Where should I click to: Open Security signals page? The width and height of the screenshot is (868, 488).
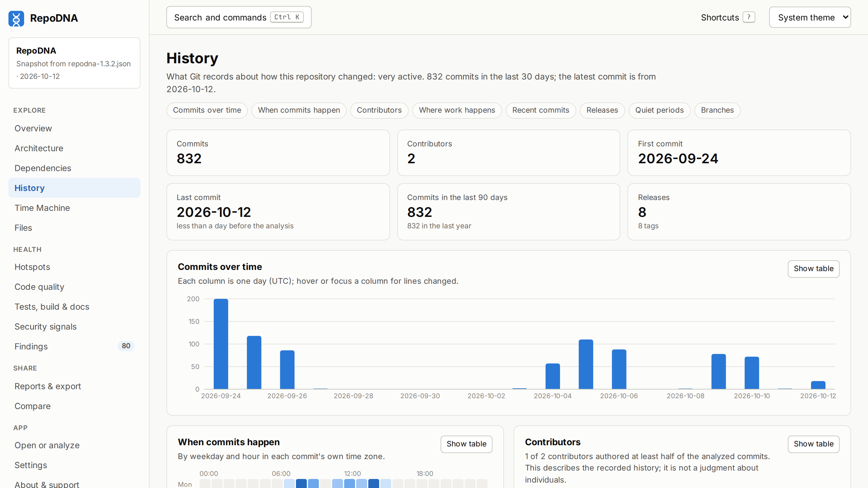[x=74, y=327]
